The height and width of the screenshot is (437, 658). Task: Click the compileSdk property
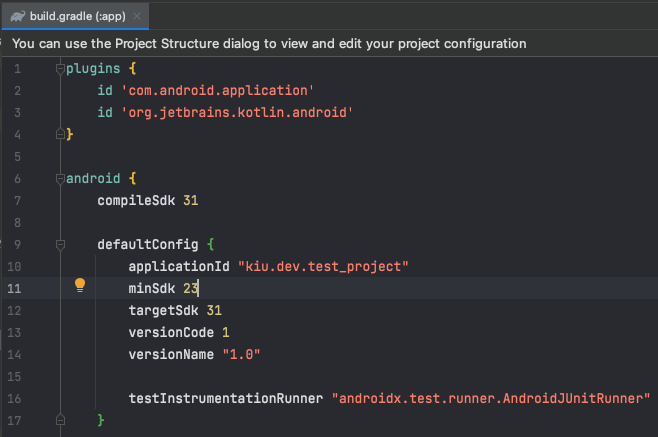pyautogui.click(x=136, y=201)
